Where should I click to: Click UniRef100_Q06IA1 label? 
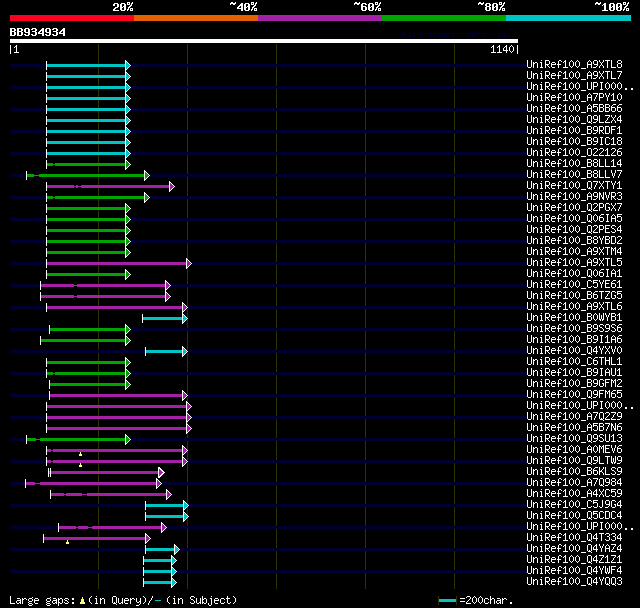(574, 273)
